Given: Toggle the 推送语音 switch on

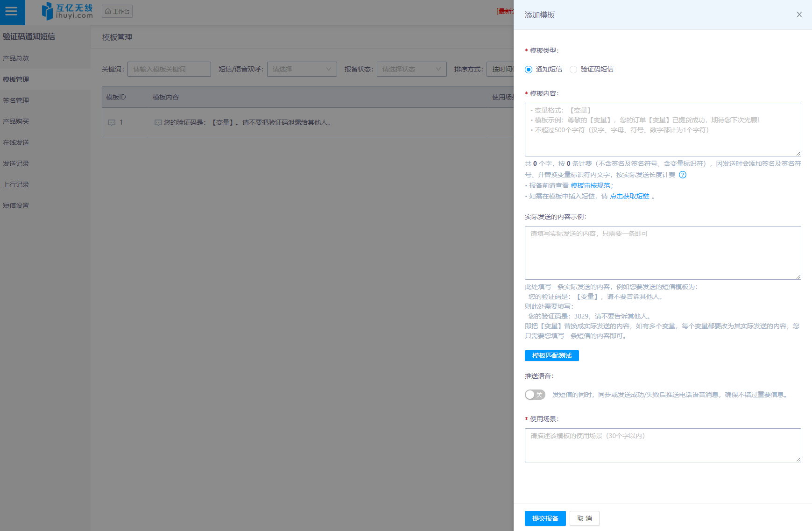Looking at the screenshot, I should coord(535,395).
